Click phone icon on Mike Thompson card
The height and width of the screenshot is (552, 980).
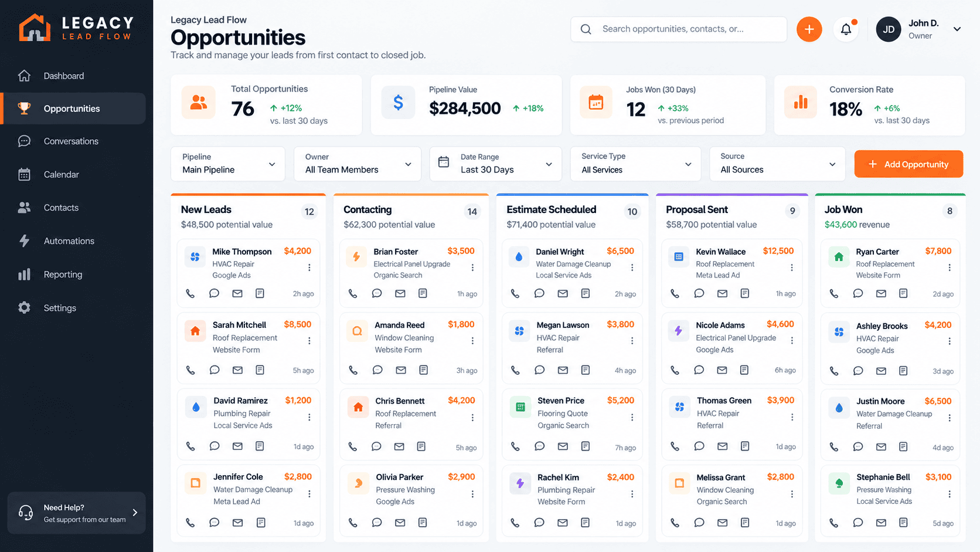(x=190, y=293)
